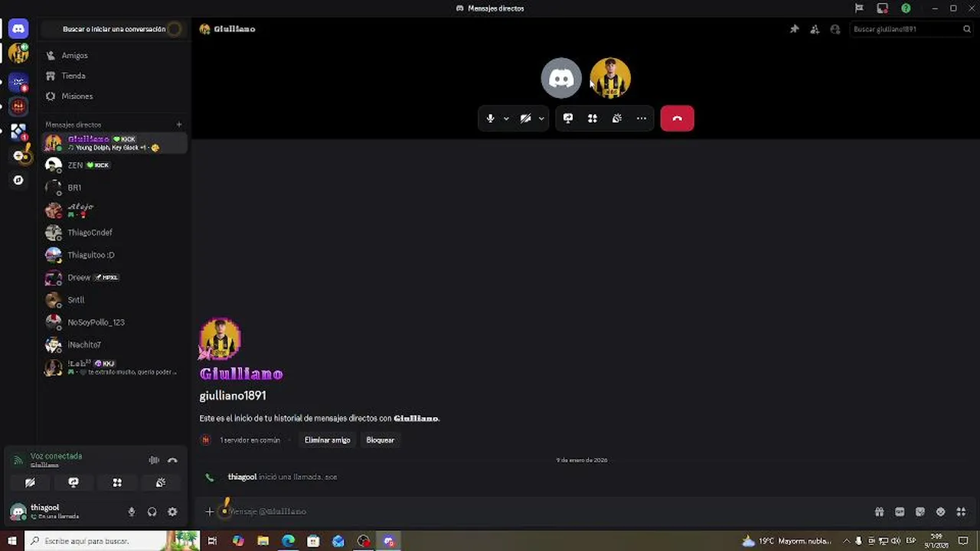Open more call options ellipsis
The image size is (980, 551).
coord(642,119)
